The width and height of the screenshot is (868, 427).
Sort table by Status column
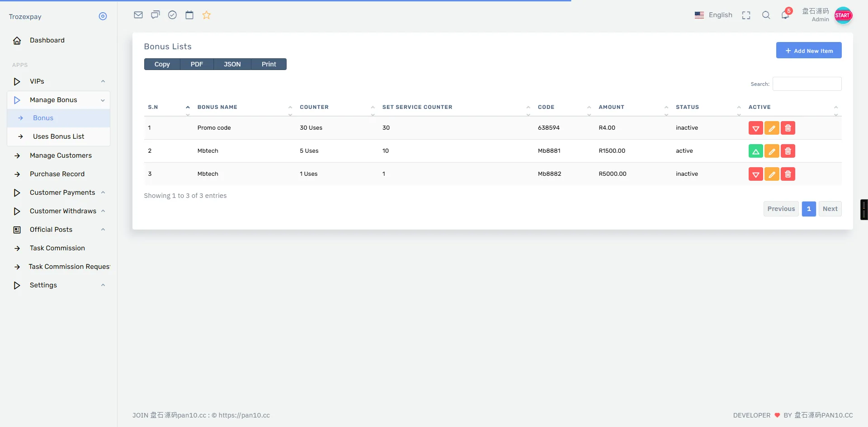click(708, 108)
